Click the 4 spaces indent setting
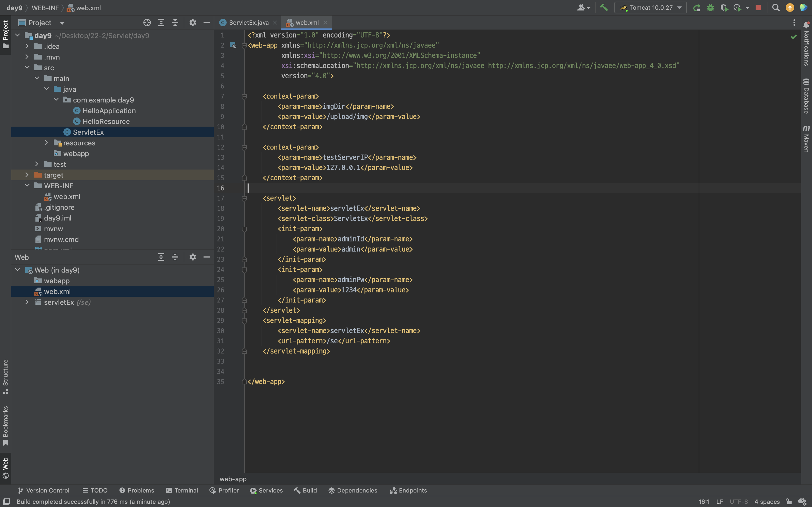812x507 pixels. [x=767, y=502]
